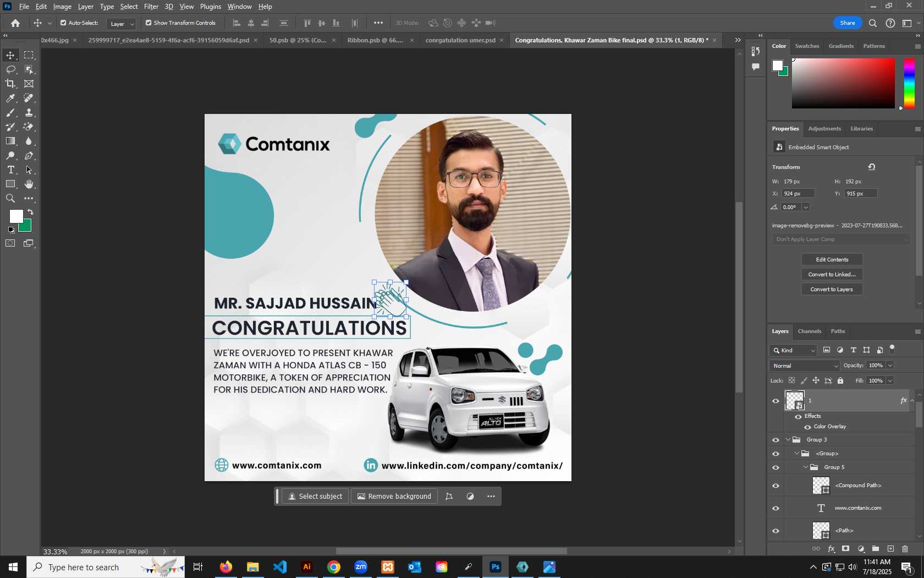Viewport: 924px width, 578px height.
Task: Select the Rectangle shape tool
Action: click(10, 184)
